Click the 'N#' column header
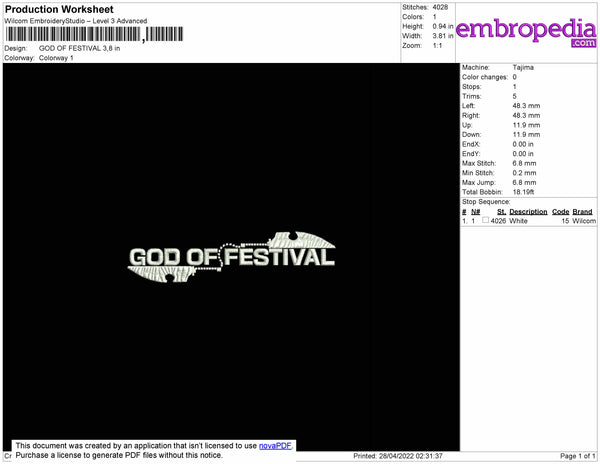This screenshot has width=600, height=464. coord(476,212)
